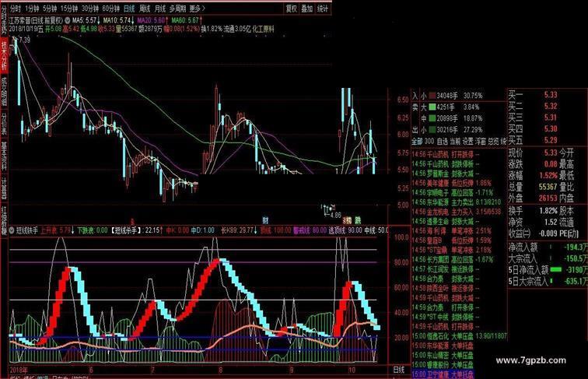Click MA20: 5.60 indicator label

(152, 20)
